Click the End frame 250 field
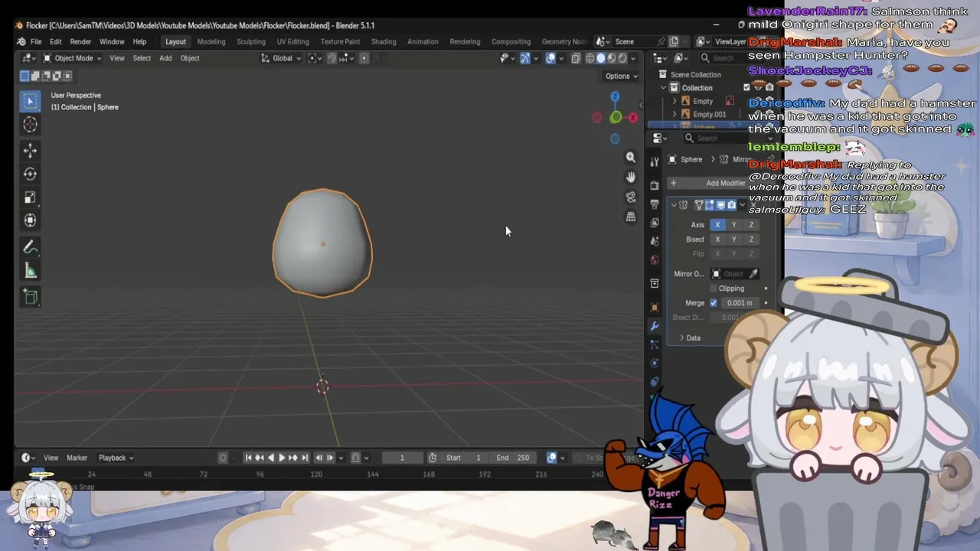 click(513, 458)
